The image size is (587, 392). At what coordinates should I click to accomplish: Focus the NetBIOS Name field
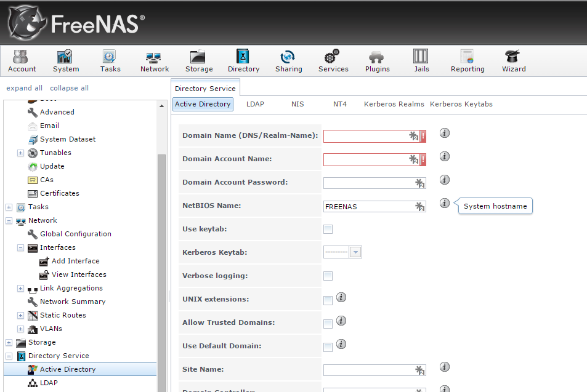(374, 207)
